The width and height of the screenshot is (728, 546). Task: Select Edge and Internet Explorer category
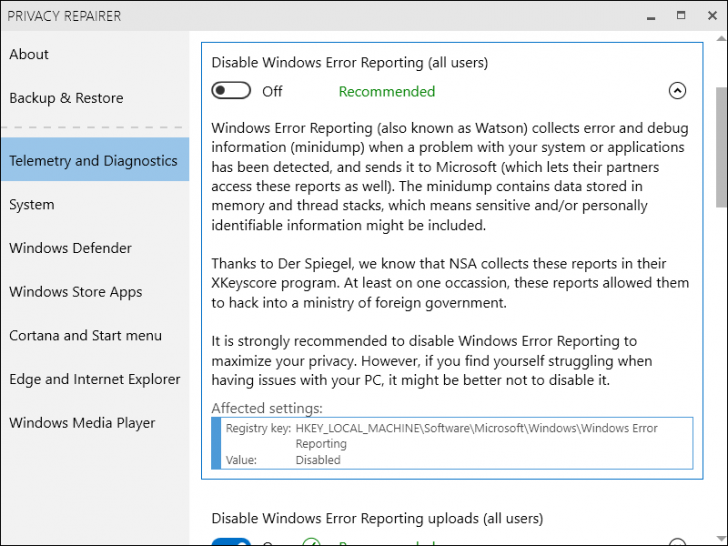click(94, 379)
